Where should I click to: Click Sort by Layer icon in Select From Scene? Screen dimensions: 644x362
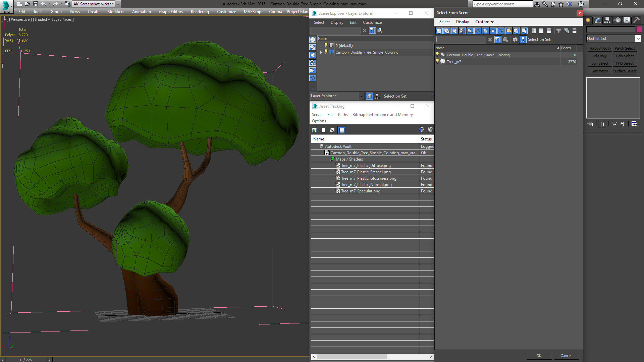tap(515, 40)
